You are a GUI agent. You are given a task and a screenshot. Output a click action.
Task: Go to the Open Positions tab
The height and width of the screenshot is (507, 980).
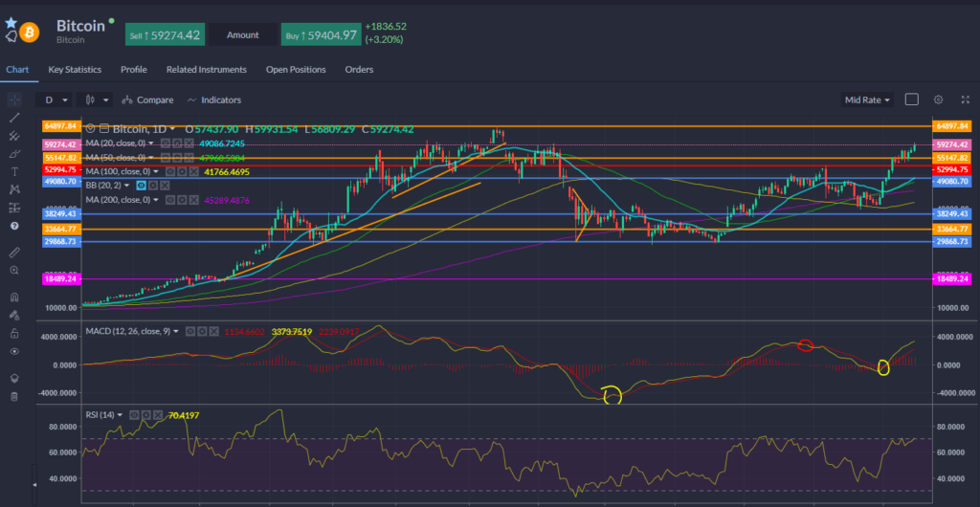coord(296,69)
